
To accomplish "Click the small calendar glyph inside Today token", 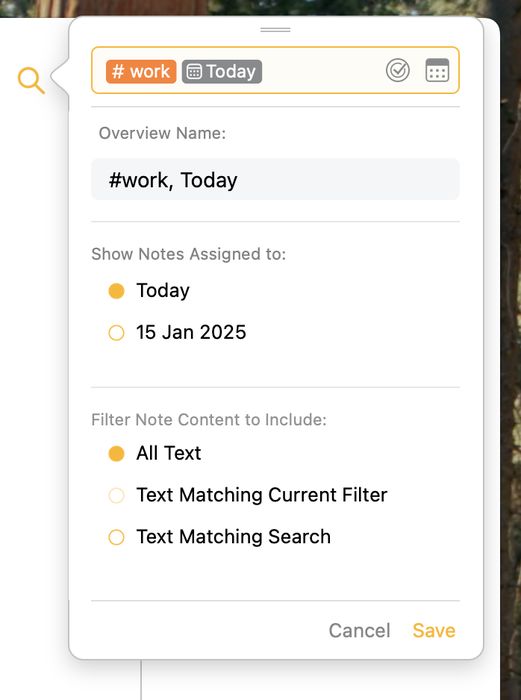I will [194, 71].
